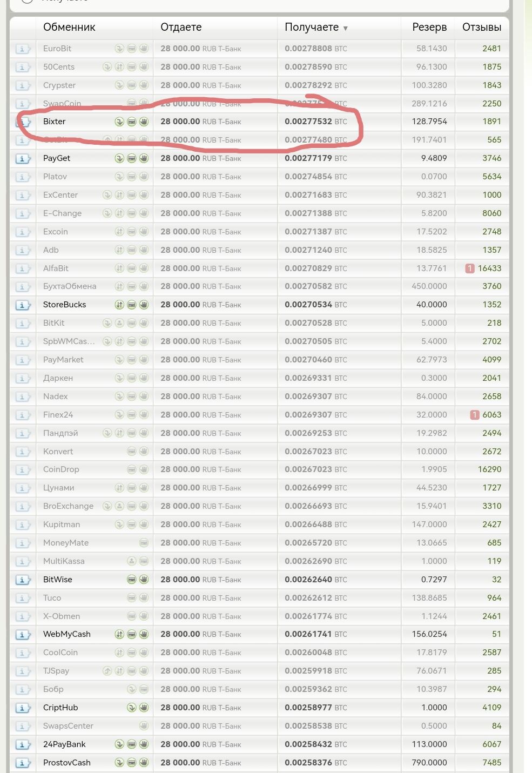Click the Отзывы column header
The height and width of the screenshot is (773, 532).
click(482, 27)
